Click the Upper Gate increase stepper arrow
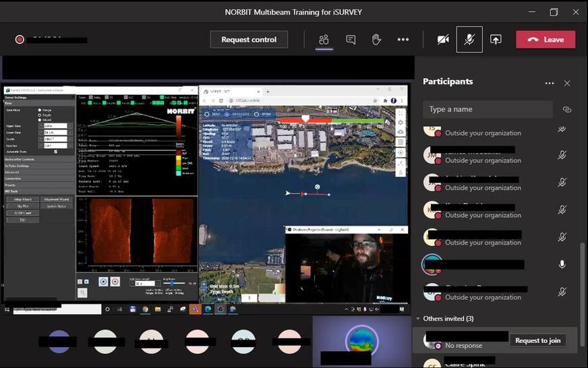This screenshot has width=588, height=368. coord(69,125)
